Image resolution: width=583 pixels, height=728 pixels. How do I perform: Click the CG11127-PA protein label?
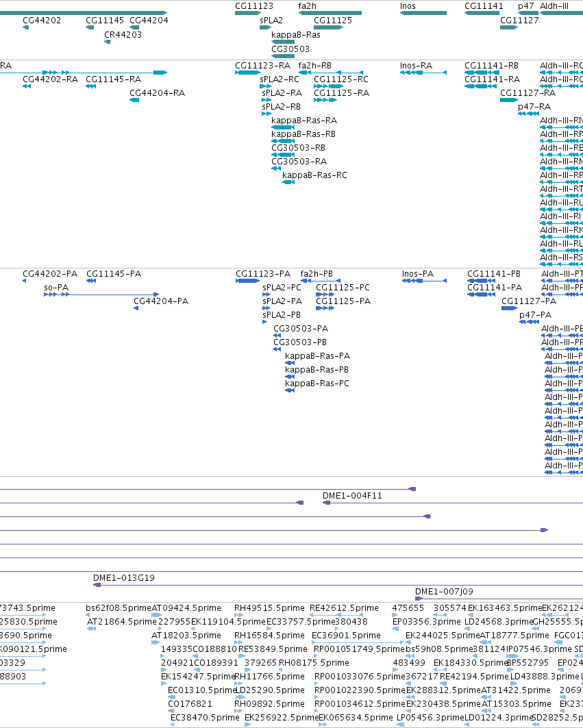pos(529,301)
